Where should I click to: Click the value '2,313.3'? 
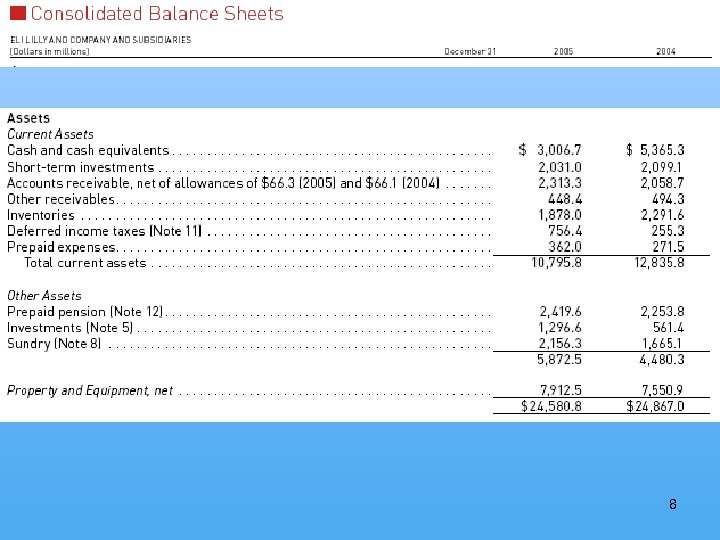point(560,183)
